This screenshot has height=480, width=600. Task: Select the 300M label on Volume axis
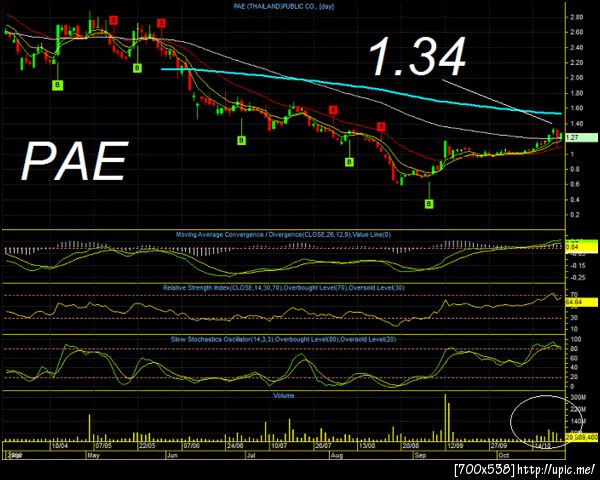coord(578,398)
